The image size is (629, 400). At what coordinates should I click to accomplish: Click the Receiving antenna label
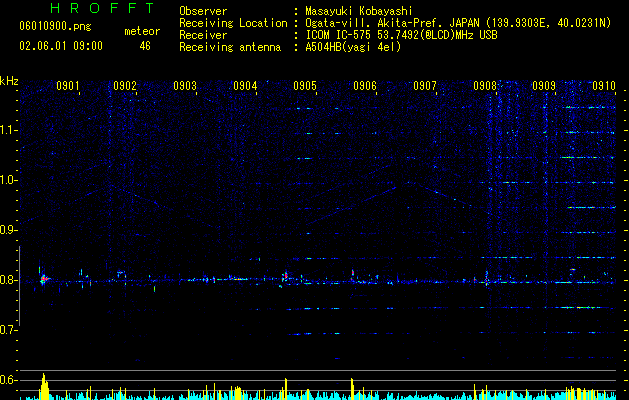(230, 47)
